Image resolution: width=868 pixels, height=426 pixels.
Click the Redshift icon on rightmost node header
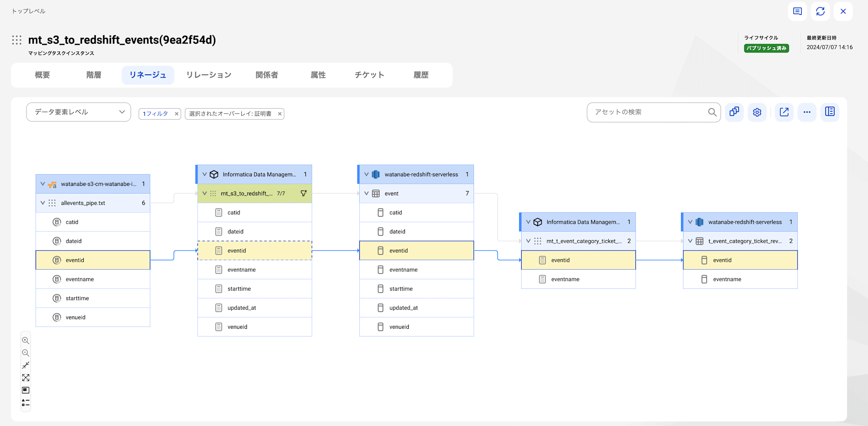[700, 222]
